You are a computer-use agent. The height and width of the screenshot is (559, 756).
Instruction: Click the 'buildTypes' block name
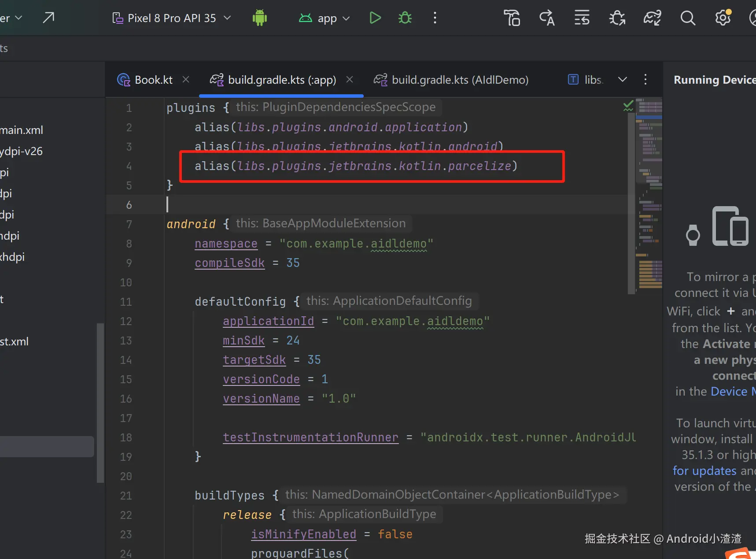[229, 496]
